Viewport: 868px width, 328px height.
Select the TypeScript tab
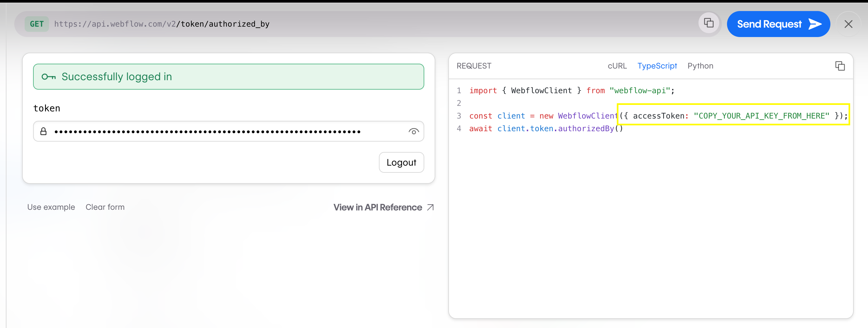(657, 66)
